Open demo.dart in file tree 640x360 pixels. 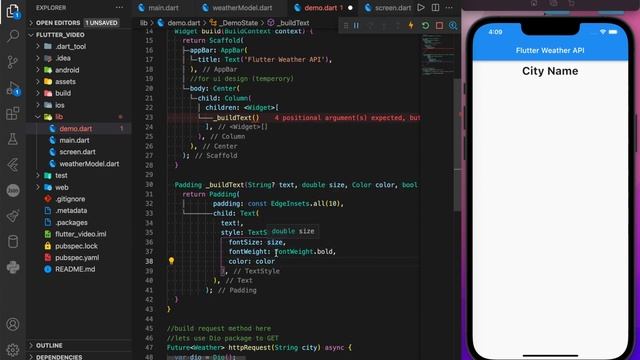tap(76, 129)
